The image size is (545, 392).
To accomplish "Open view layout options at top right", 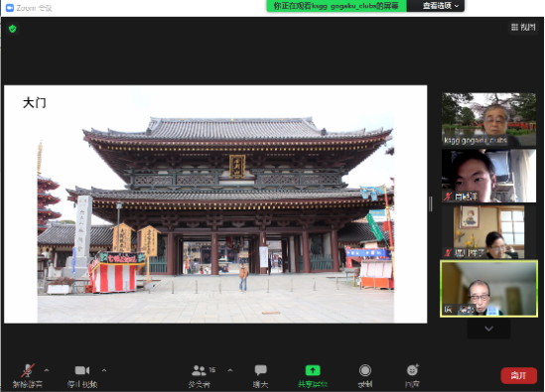I will (x=523, y=27).
